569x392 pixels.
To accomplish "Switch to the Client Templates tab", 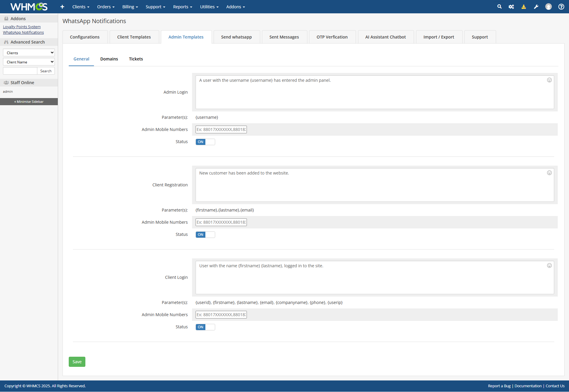I will pos(134,37).
